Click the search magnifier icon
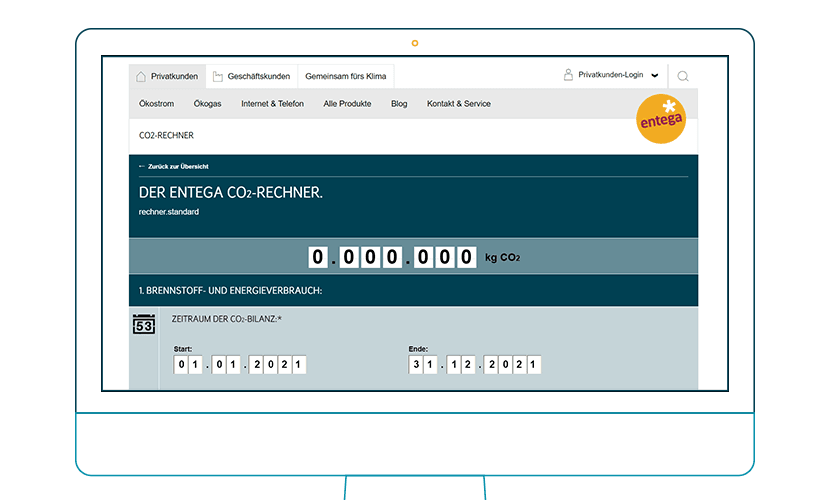 click(x=683, y=76)
